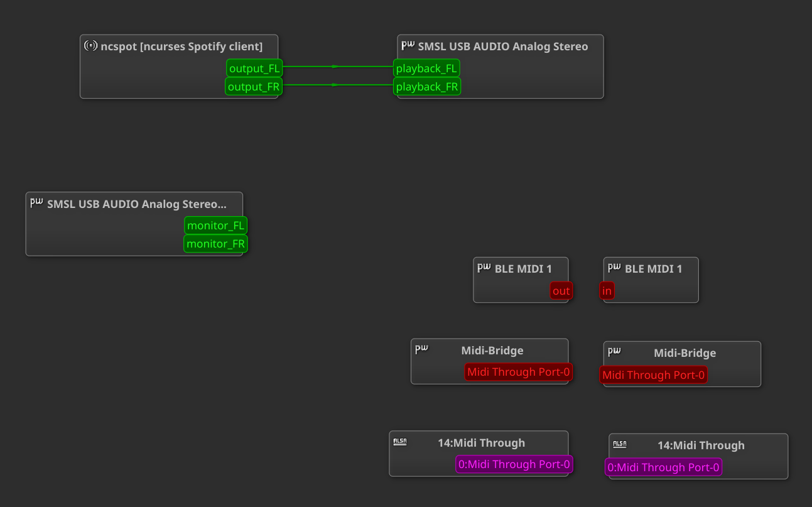Select the output_FR port on ncspot
812x507 pixels.
254,87
